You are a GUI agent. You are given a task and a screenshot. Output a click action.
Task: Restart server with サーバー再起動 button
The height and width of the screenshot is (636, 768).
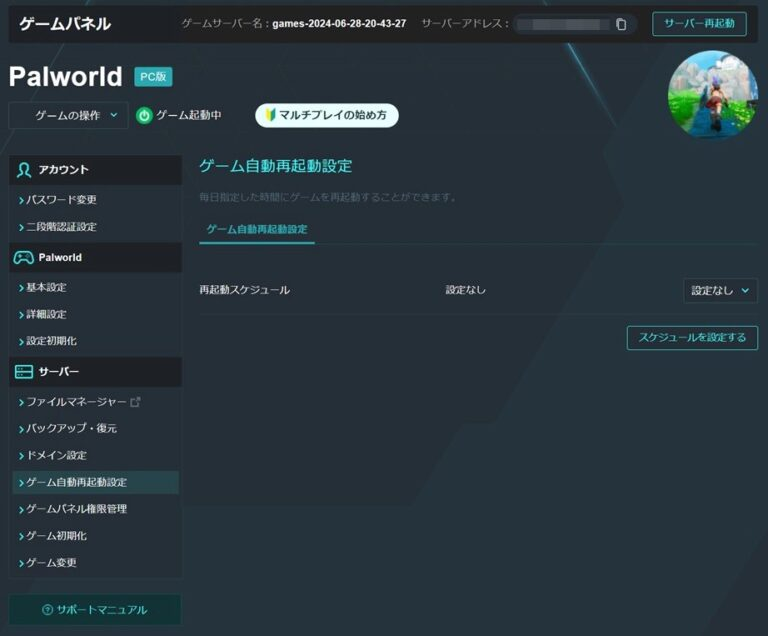[x=699, y=24]
